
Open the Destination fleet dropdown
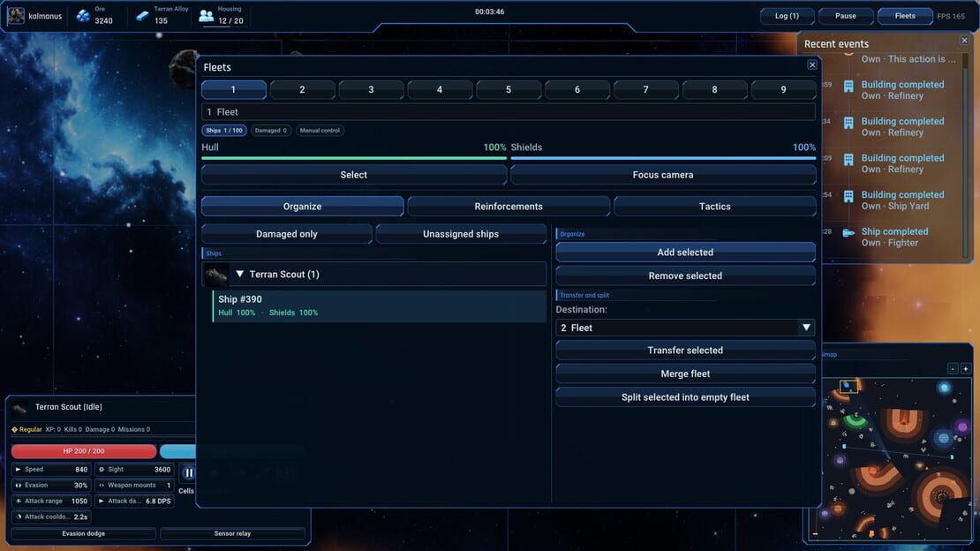685,328
